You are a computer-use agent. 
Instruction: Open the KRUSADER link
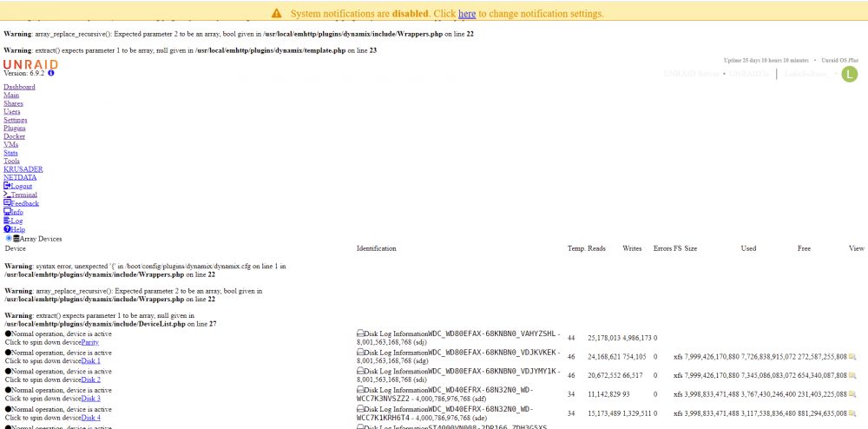(23, 169)
